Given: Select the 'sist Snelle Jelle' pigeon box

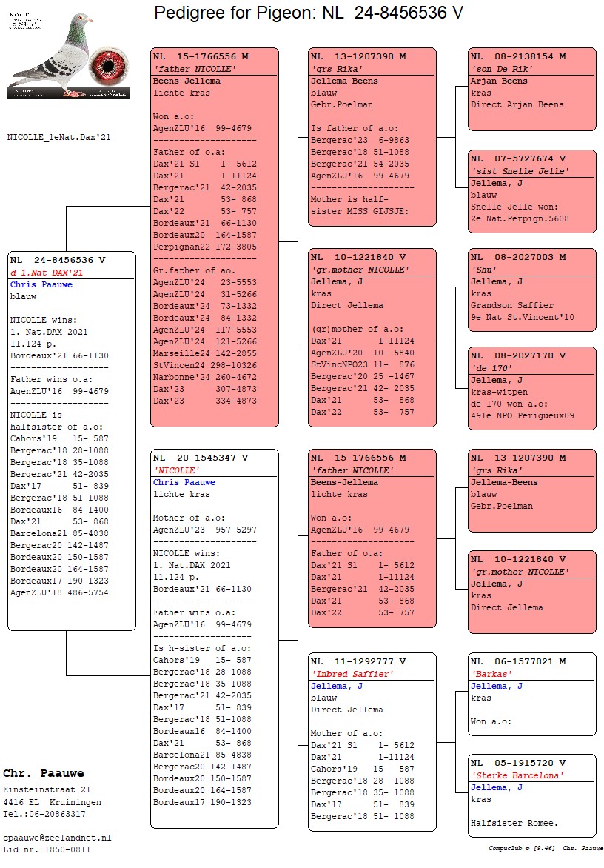Looking at the screenshot, I should pyautogui.click(x=531, y=191).
